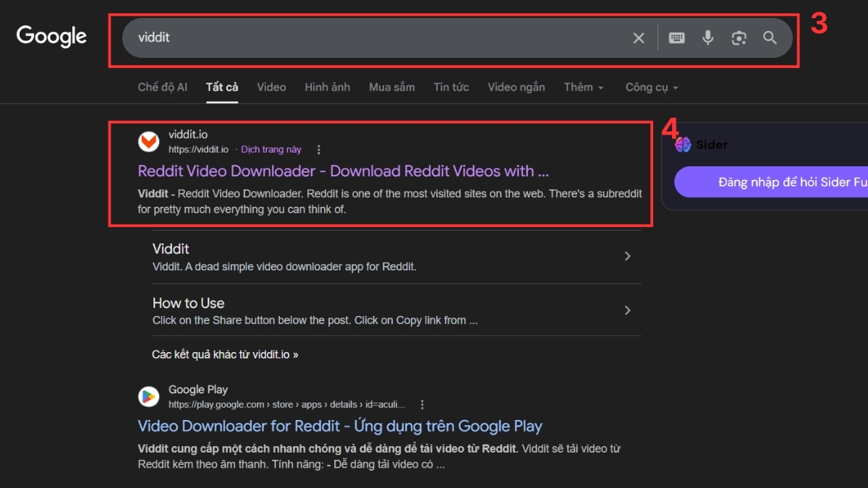Open the Chế độ AI tab

point(162,87)
